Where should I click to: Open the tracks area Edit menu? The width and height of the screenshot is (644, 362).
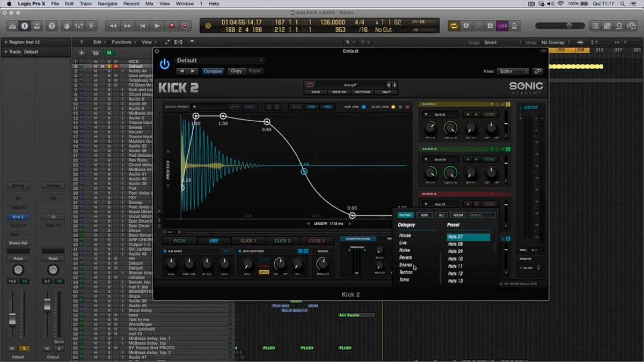click(99, 42)
